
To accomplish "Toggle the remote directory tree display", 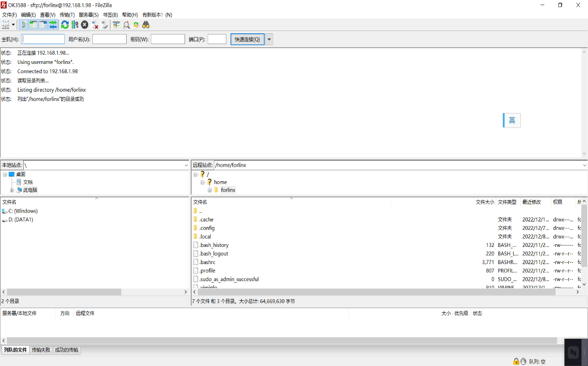I will pos(43,25).
